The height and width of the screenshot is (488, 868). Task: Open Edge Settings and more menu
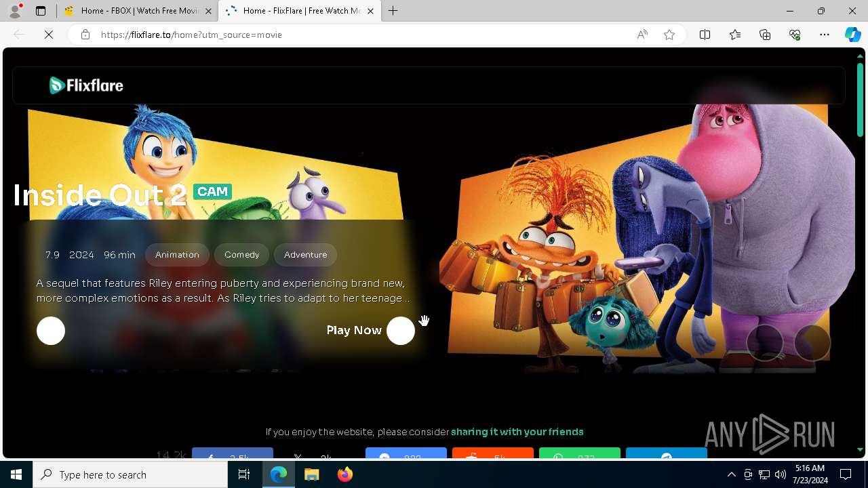click(x=825, y=35)
